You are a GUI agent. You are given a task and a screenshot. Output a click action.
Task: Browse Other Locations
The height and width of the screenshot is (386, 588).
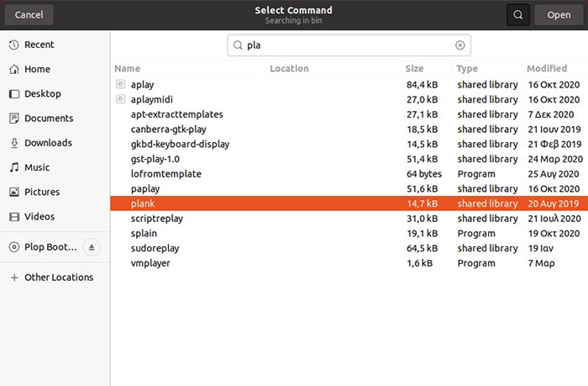55,278
